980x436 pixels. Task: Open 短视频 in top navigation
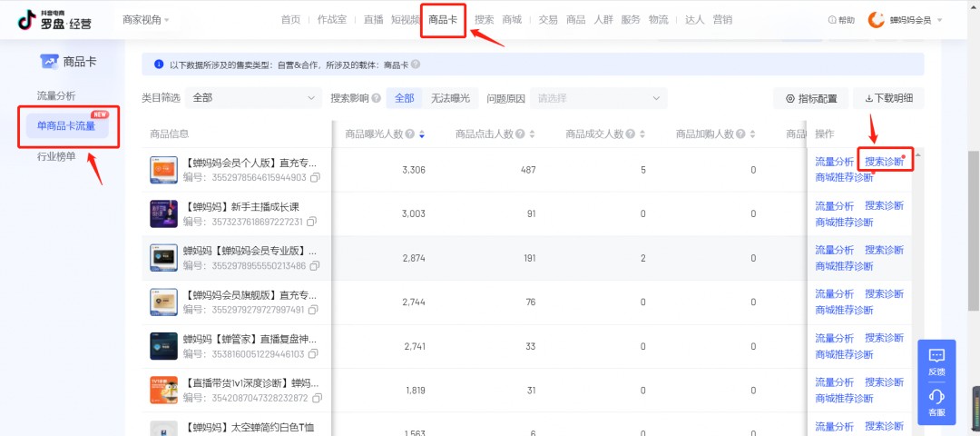(406, 20)
